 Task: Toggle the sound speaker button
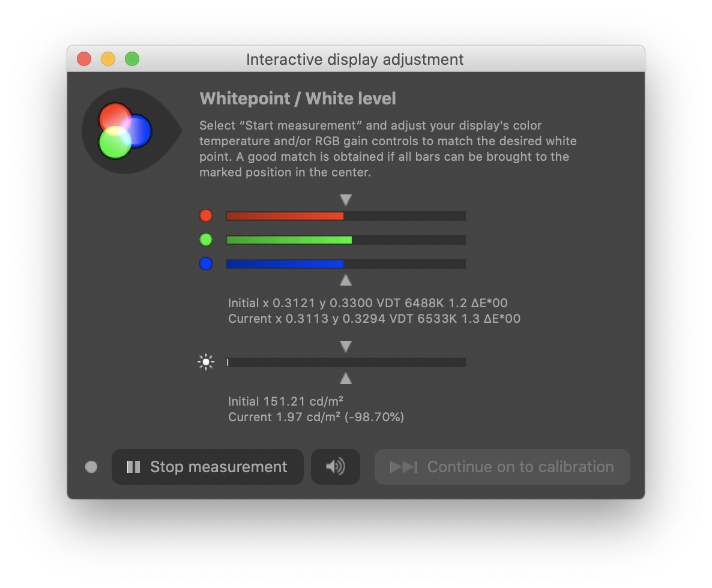click(336, 467)
